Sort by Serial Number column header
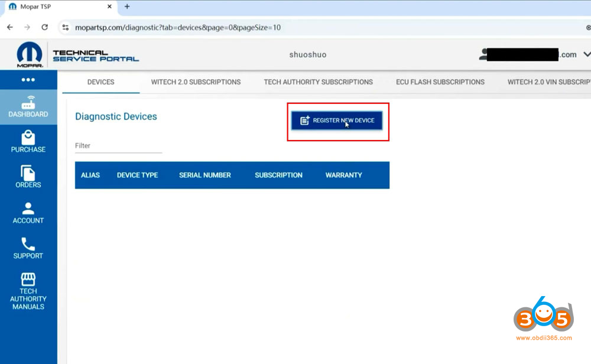 (x=204, y=175)
